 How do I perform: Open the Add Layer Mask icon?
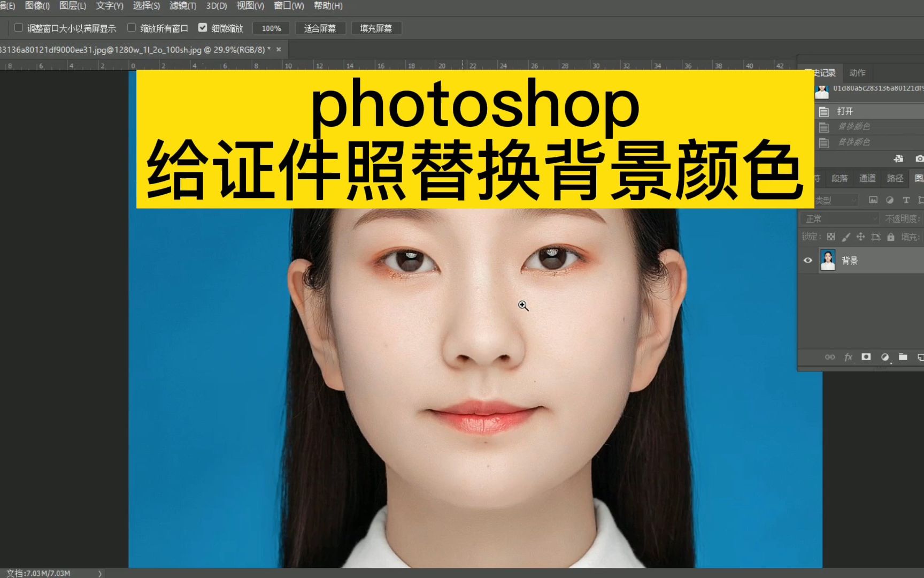click(866, 357)
